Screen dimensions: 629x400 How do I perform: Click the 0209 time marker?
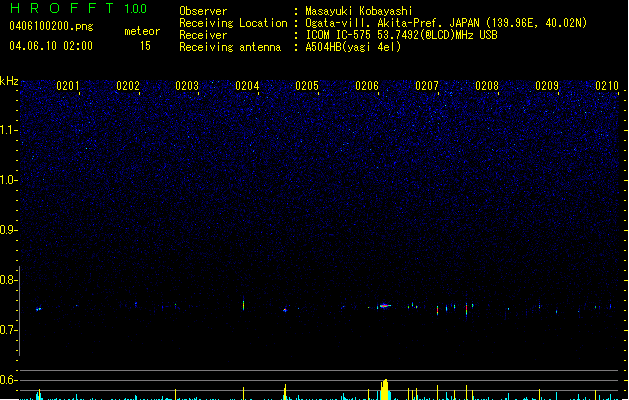point(547,86)
